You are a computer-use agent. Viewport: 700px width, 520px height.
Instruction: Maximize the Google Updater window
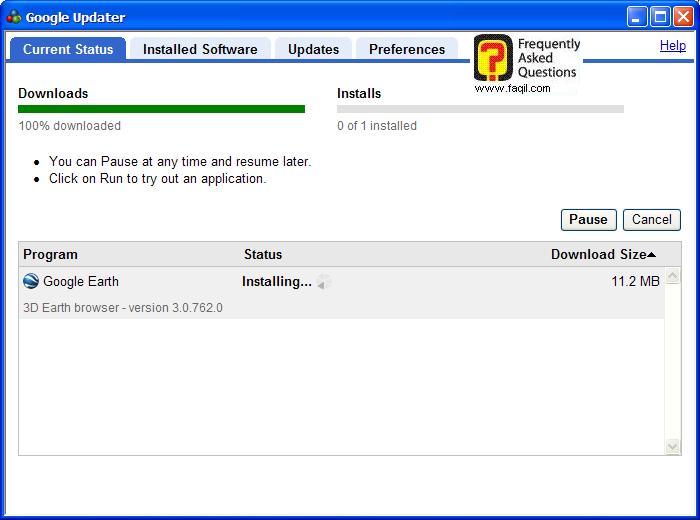[x=660, y=17]
